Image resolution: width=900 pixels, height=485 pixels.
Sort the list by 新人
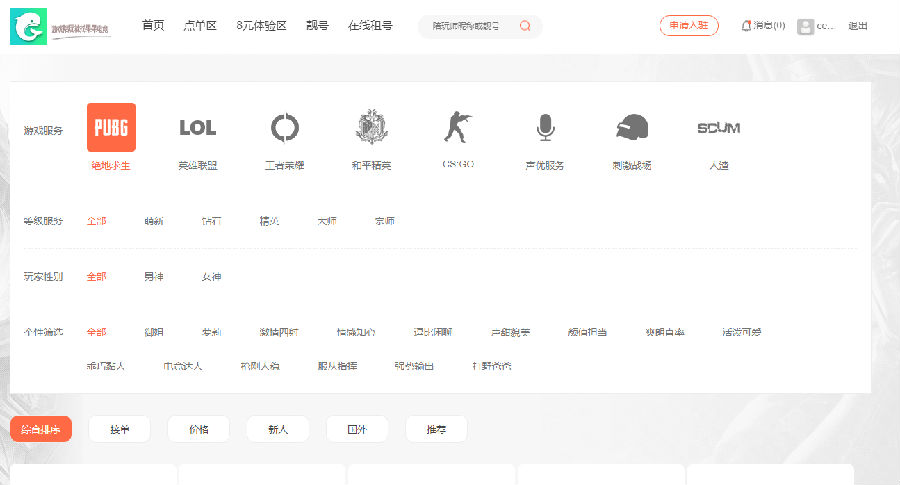coord(278,429)
